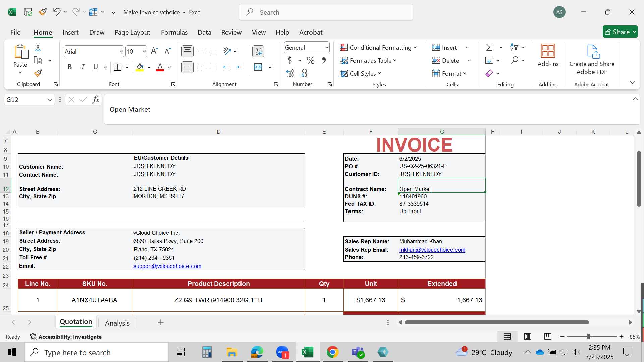Click the Increase Font Size icon
Viewport: 644px width, 362px height.
[x=154, y=51]
